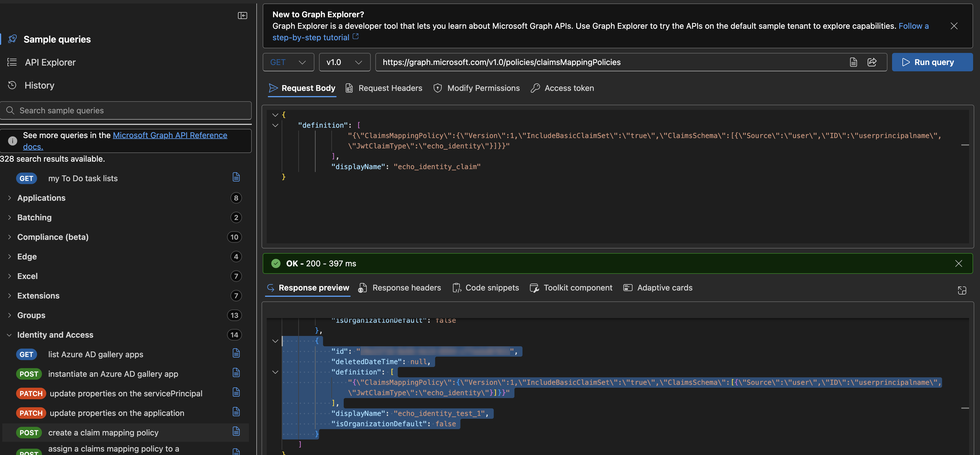Switch to the Request Body tab
Image resolution: width=980 pixels, height=455 pixels.
click(x=302, y=88)
